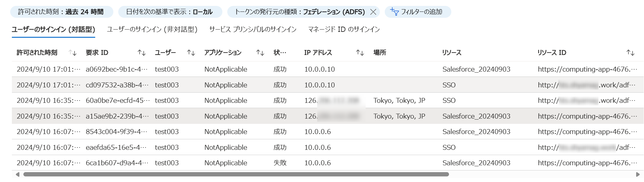Sort by IP アドレス column arrows
The image size is (644, 182).
coord(360,53)
